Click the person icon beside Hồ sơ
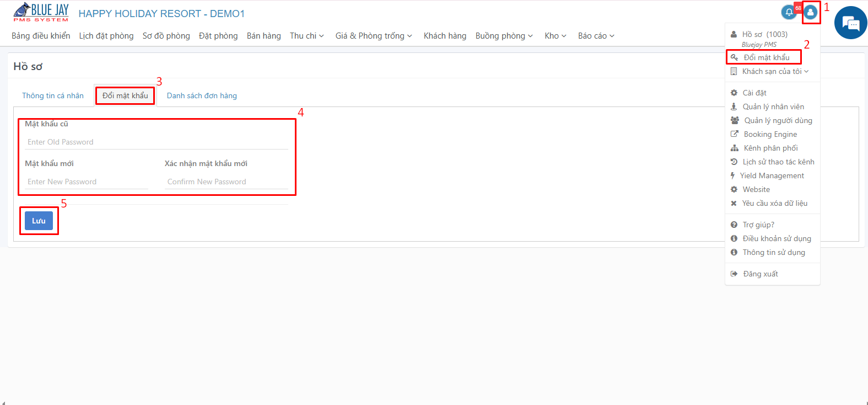This screenshot has height=405, width=868. [x=734, y=34]
